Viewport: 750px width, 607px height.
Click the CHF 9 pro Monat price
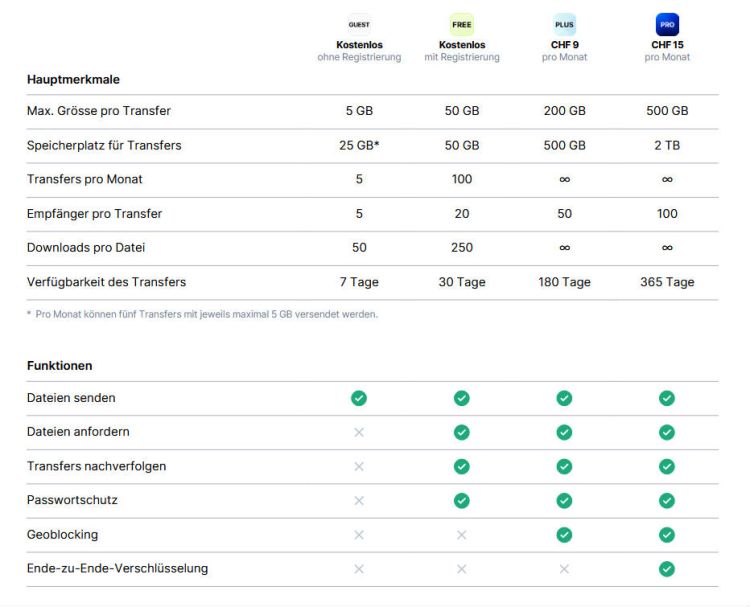point(564,51)
